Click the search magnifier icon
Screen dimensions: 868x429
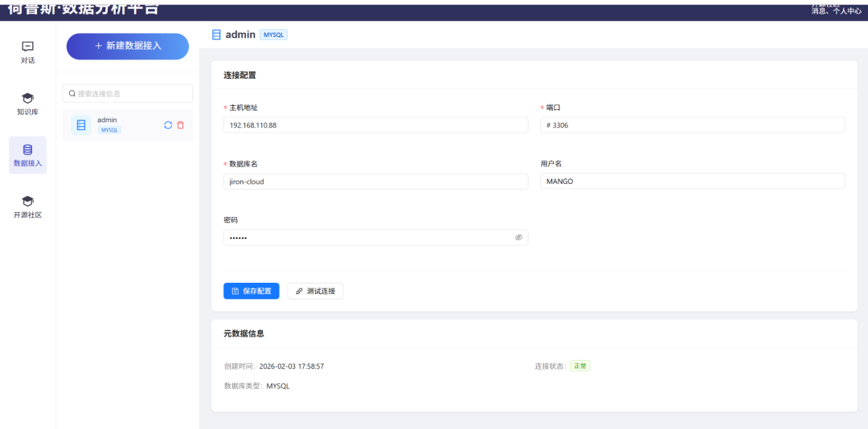click(x=72, y=93)
